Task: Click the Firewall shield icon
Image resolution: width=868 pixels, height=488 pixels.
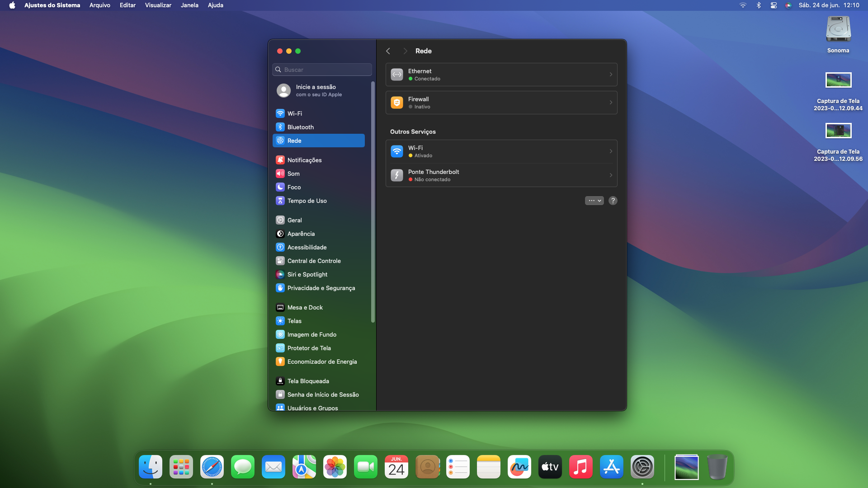Action: (x=397, y=103)
